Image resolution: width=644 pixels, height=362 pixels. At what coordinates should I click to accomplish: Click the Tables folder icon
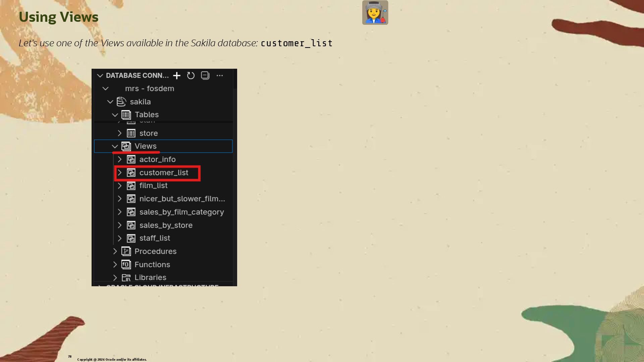126,115
